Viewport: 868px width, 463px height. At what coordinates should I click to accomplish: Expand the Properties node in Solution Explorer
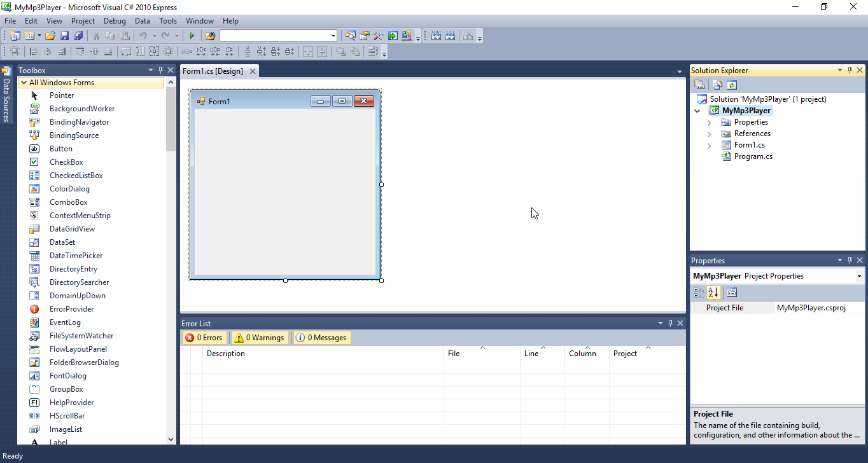710,122
